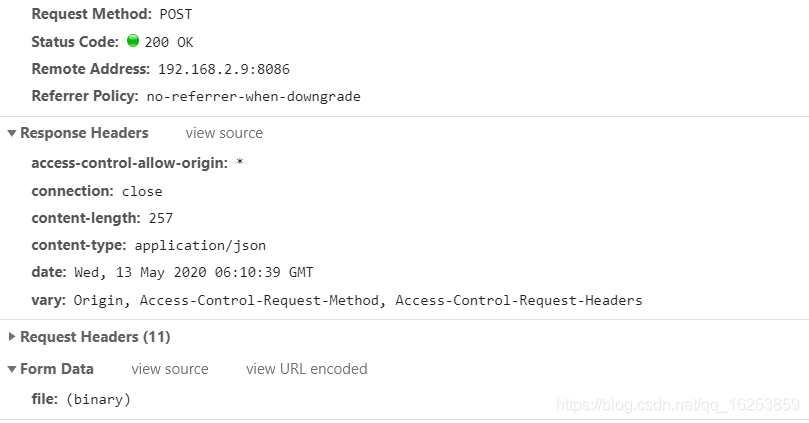
Task: Select the application/json content-type value
Action: 200,246
